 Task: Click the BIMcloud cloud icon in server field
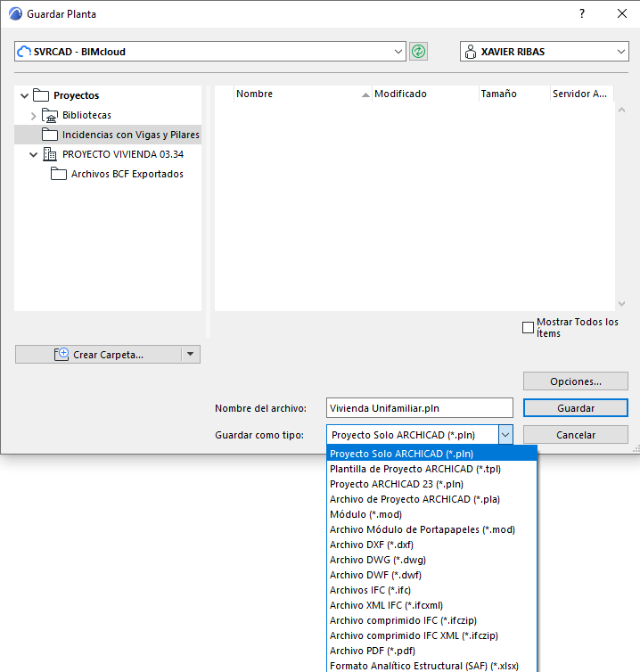24,52
